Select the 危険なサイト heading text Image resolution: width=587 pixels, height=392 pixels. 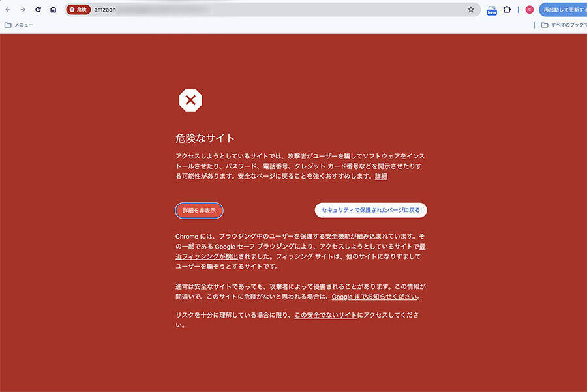[205, 138]
